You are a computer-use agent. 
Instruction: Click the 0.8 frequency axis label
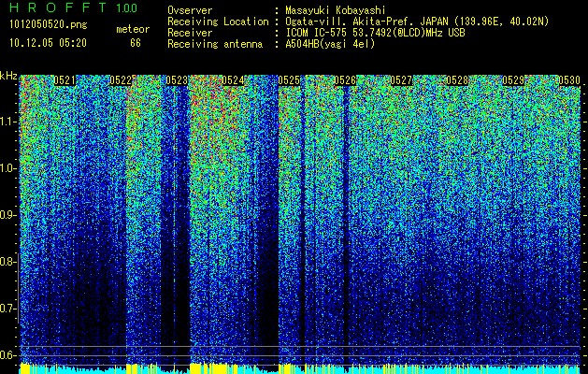(7, 262)
